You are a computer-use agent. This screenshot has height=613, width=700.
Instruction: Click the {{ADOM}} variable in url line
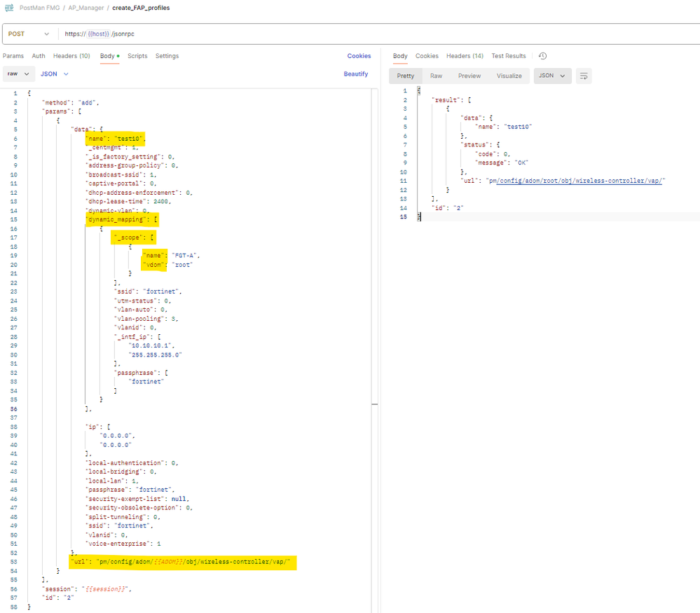[168, 562]
